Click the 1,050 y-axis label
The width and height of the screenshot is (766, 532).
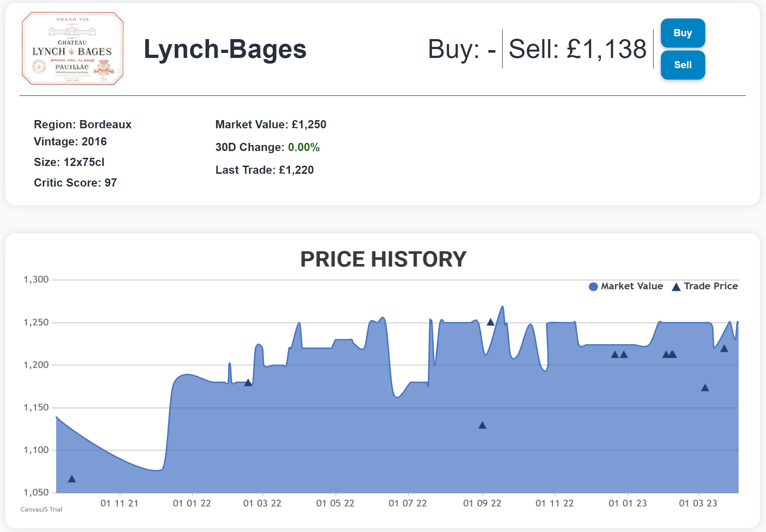pos(36,493)
